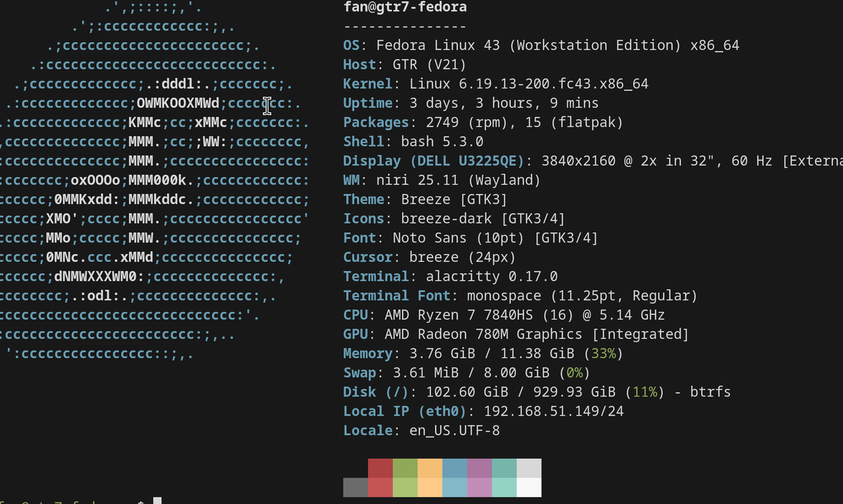Click the 'Icons: breeze-dark' line
This screenshot has width=843, height=504.
pos(455,219)
